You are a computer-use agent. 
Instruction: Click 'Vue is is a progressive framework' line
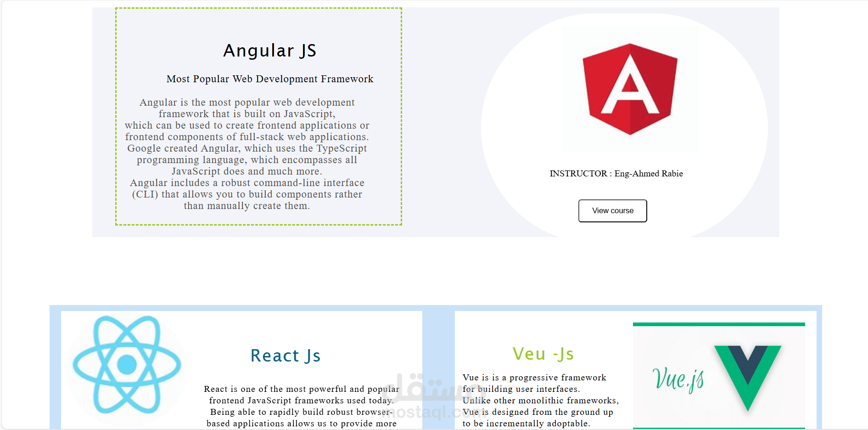534,378
